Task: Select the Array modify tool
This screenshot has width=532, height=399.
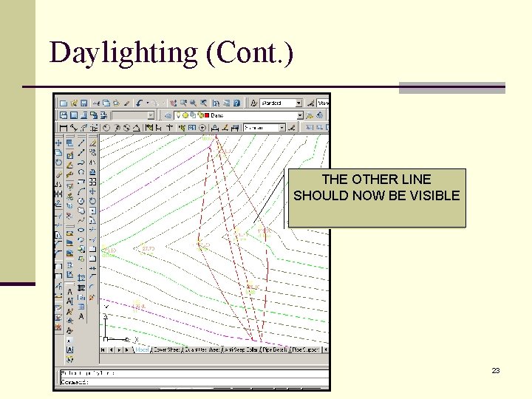Action: (92, 182)
